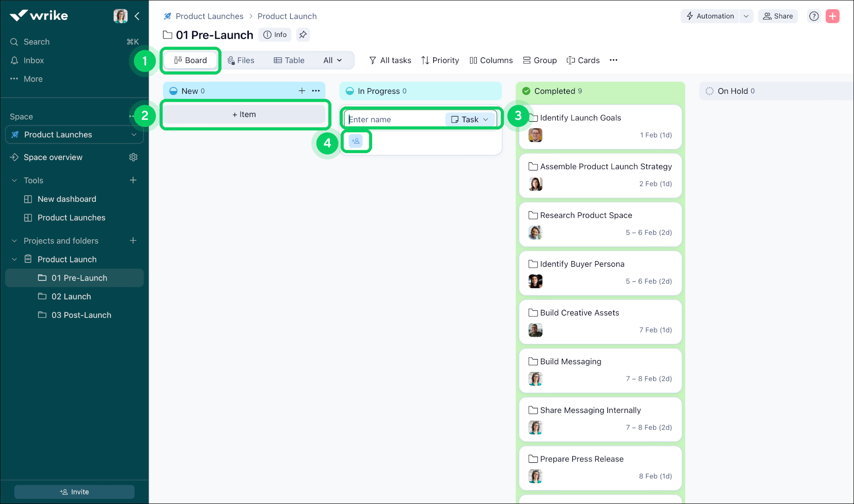Click the + Item button
This screenshot has width=854, height=504.
pyautogui.click(x=245, y=114)
